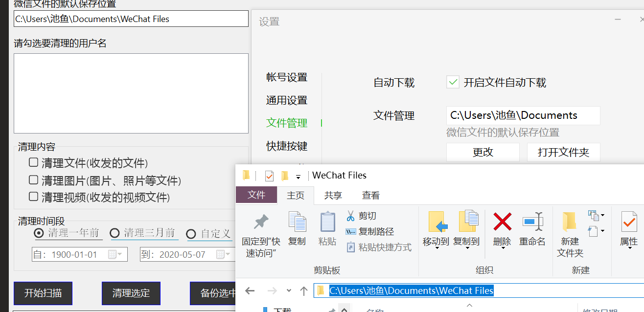The height and width of the screenshot is (312, 644).
Task: Click the WeChat Files window title text
Action: point(339,176)
